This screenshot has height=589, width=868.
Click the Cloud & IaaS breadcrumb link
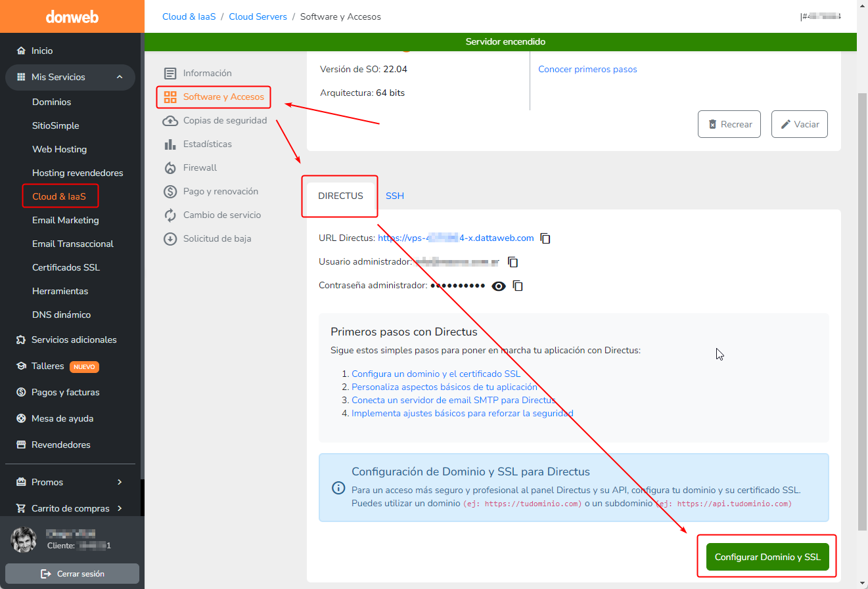pos(189,16)
